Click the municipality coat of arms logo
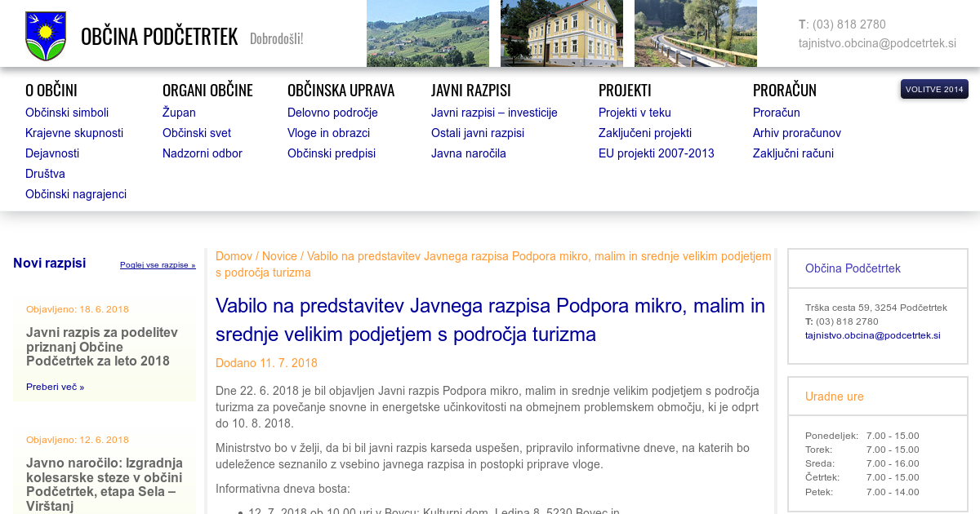Screen dimensions: 980x514 point(46,36)
